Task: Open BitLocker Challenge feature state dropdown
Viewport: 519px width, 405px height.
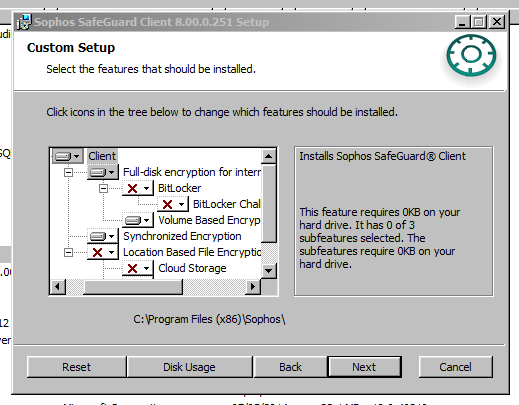Action: point(173,204)
